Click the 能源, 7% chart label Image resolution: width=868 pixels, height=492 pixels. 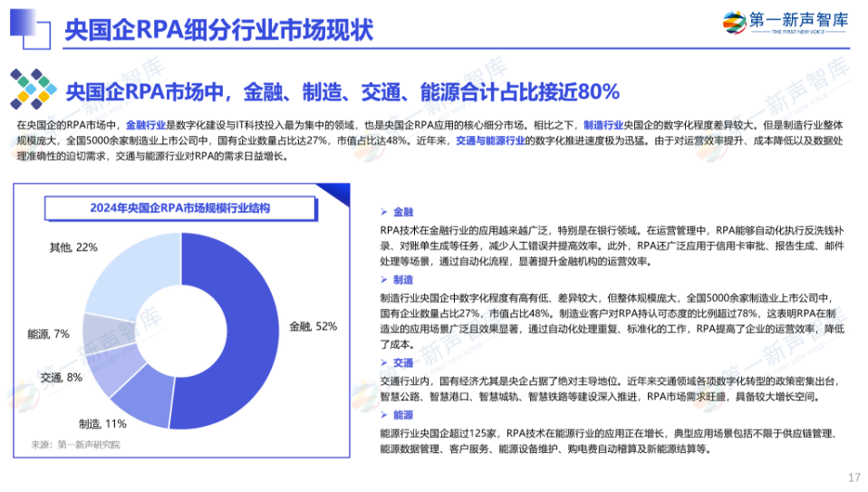click(49, 334)
